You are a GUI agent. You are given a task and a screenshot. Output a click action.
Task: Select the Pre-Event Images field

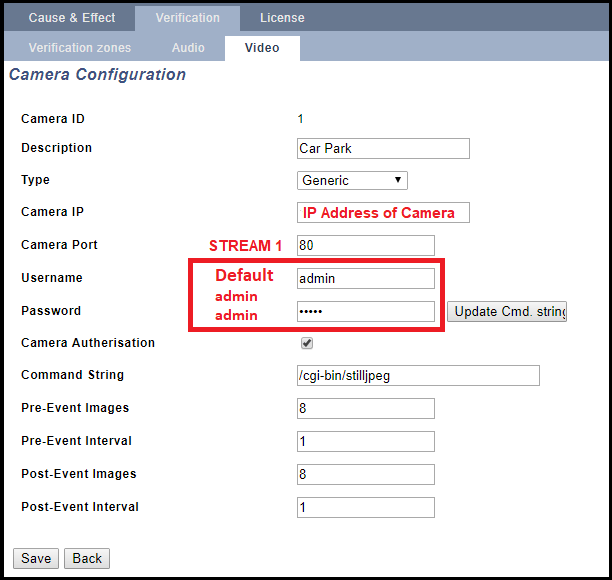(x=365, y=408)
